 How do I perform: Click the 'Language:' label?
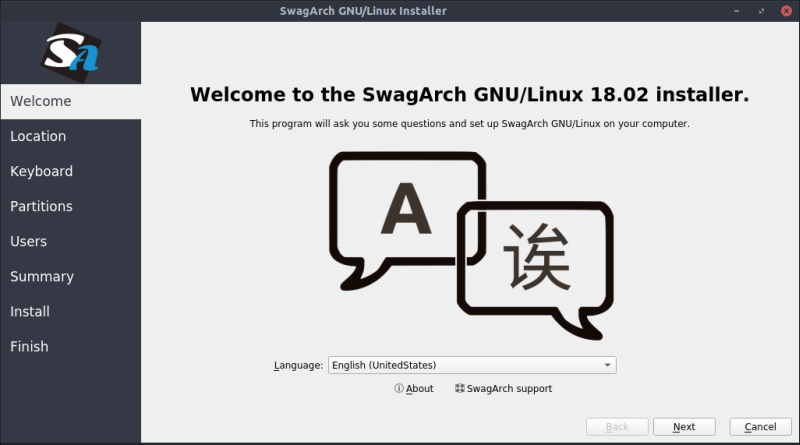tap(298, 365)
